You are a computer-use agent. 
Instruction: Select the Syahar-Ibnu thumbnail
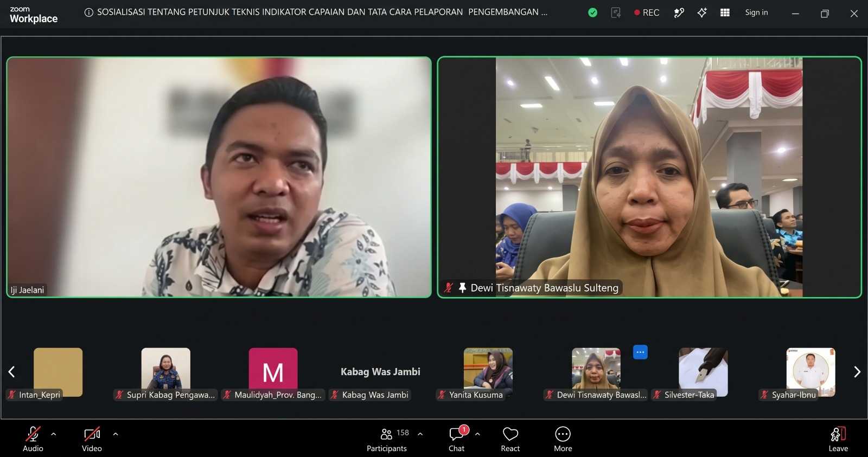[811, 372]
